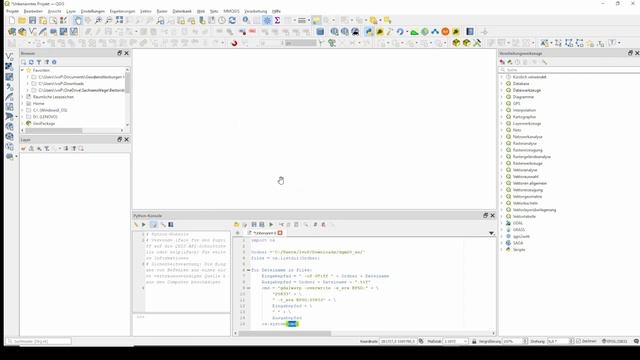Screen dimensions: 640x360
Task: Select the GeoPackage entry in the Browser
Action: pyautogui.click(x=44, y=123)
